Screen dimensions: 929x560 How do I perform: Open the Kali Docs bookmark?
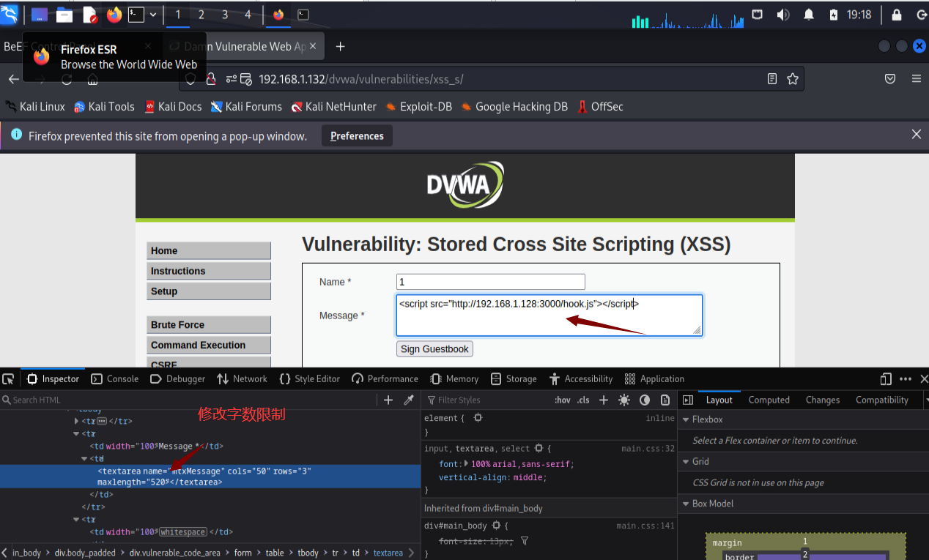pyautogui.click(x=173, y=107)
